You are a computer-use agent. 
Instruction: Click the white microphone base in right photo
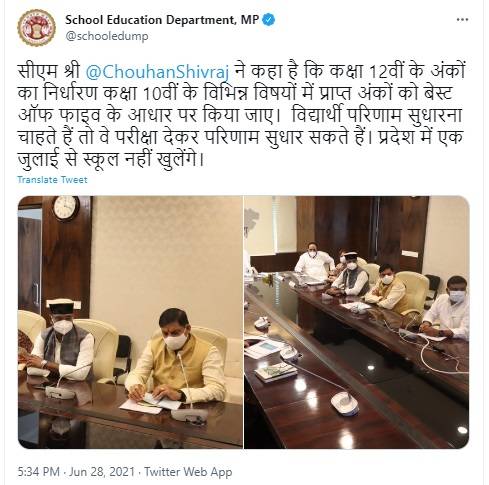345,403
